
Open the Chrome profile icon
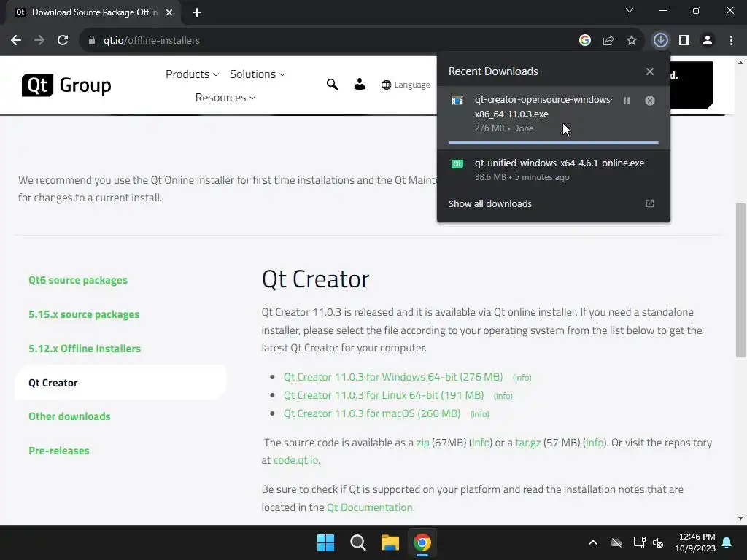(708, 41)
